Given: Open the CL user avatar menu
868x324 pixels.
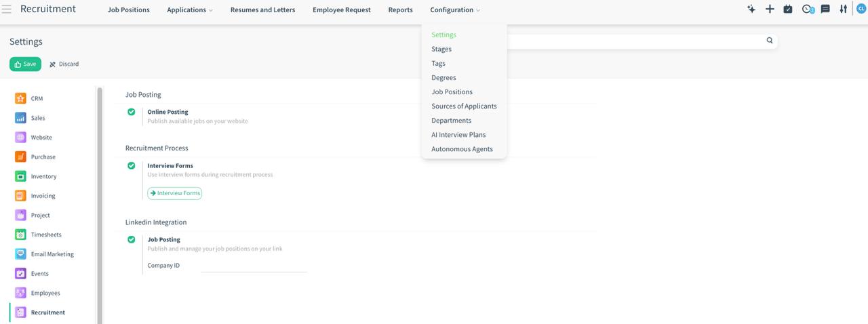Looking at the screenshot, I should point(861,9).
